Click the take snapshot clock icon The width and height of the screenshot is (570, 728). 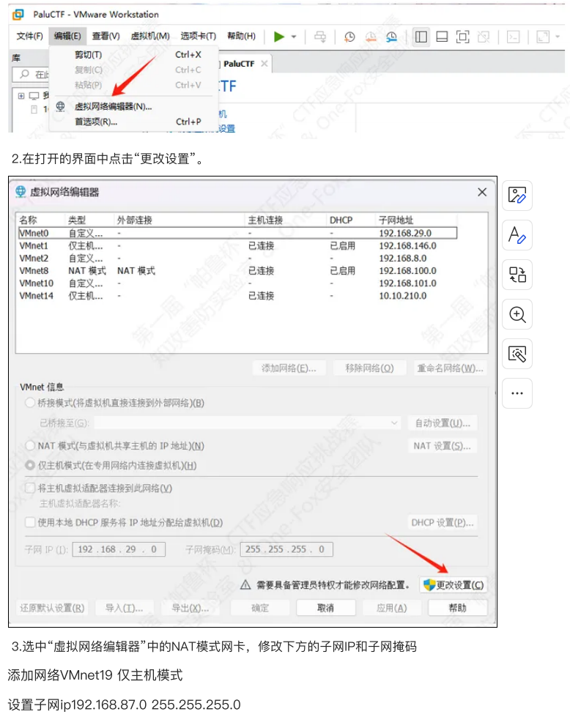pyautogui.click(x=350, y=37)
